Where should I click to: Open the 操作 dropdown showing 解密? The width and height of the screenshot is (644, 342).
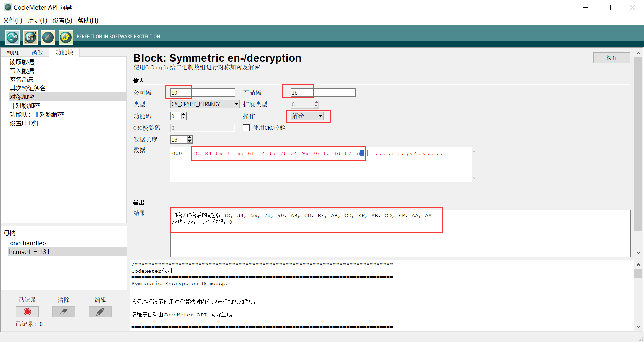coord(320,116)
